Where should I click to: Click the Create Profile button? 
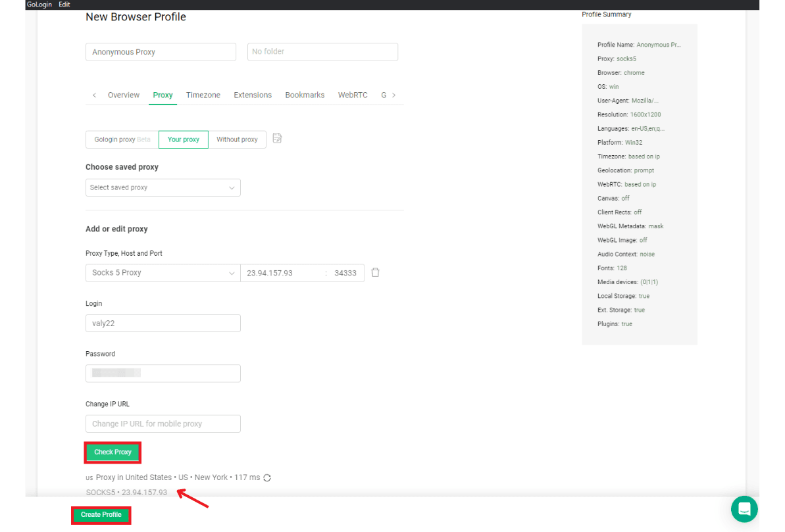(x=101, y=515)
